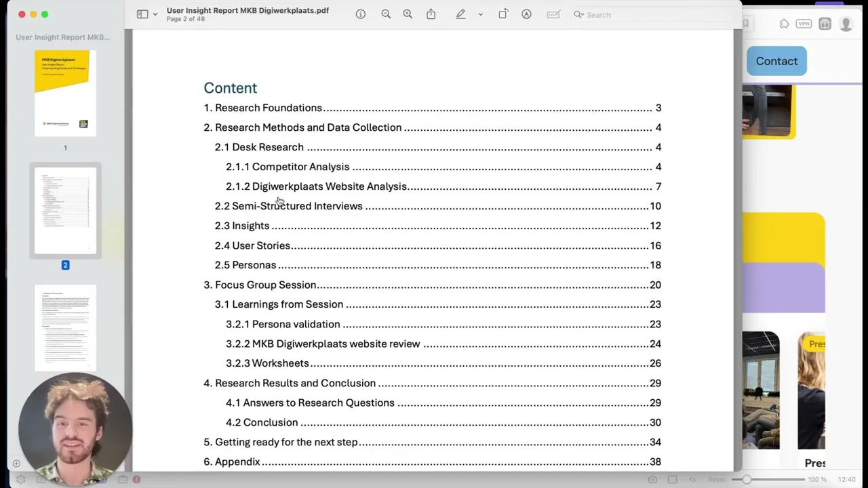Click the Contact button in browser window
The image size is (868, 488).
(x=776, y=61)
